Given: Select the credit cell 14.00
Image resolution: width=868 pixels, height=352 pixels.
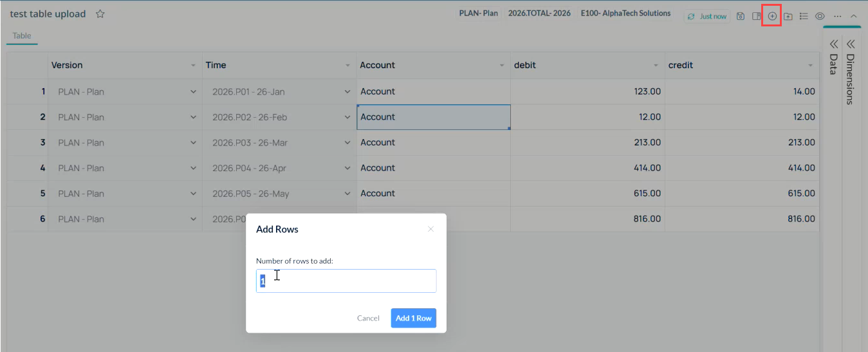Looking at the screenshot, I should coord(742,92).
